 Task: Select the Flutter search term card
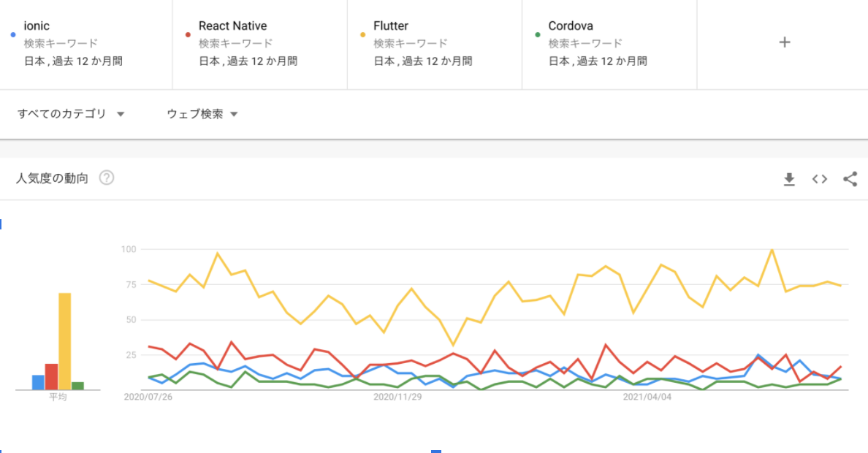coord(435,45)
